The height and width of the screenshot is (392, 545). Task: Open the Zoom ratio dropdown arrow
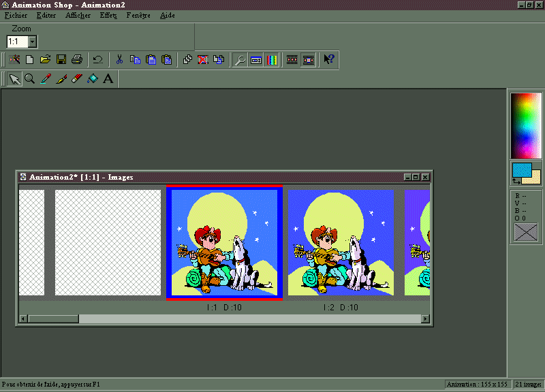click(32, 42)
